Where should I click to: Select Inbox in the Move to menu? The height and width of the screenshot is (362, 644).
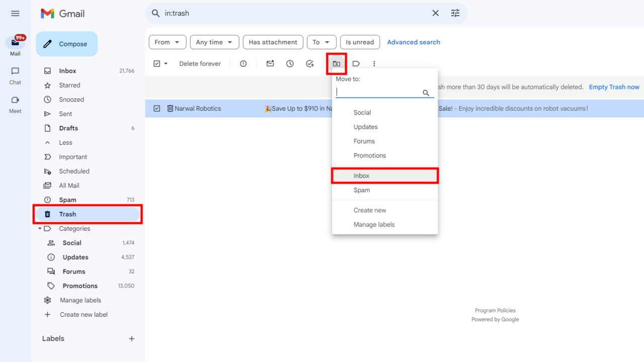point(384,175)
